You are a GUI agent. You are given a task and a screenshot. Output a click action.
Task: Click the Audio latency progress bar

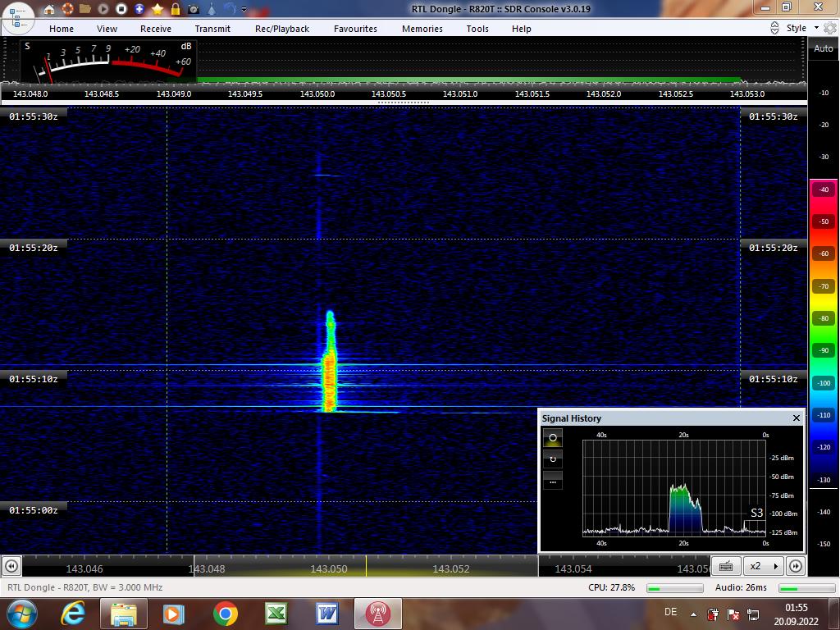(x=807, y=588)
